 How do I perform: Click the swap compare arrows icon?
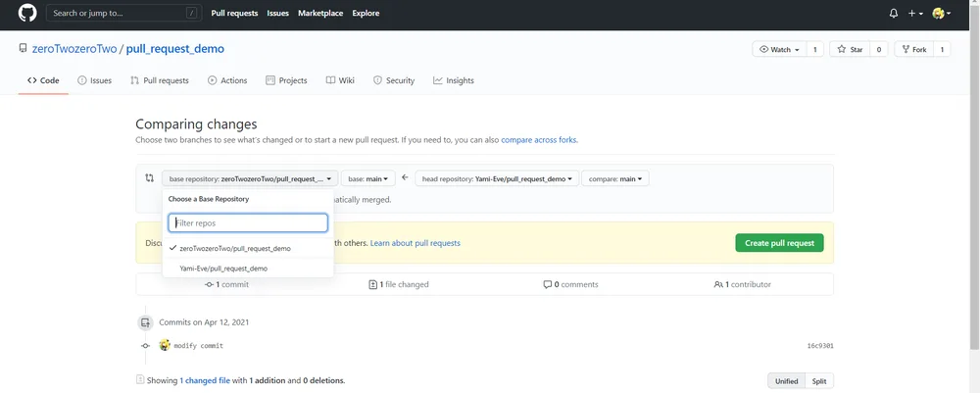click(149, 178)
